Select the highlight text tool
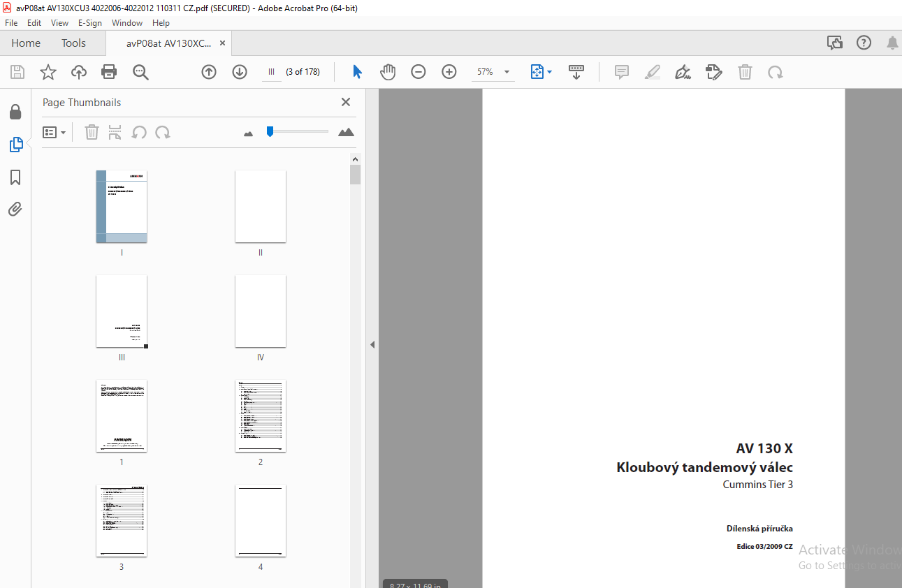The image size is (902, 588). coord(653,72)
